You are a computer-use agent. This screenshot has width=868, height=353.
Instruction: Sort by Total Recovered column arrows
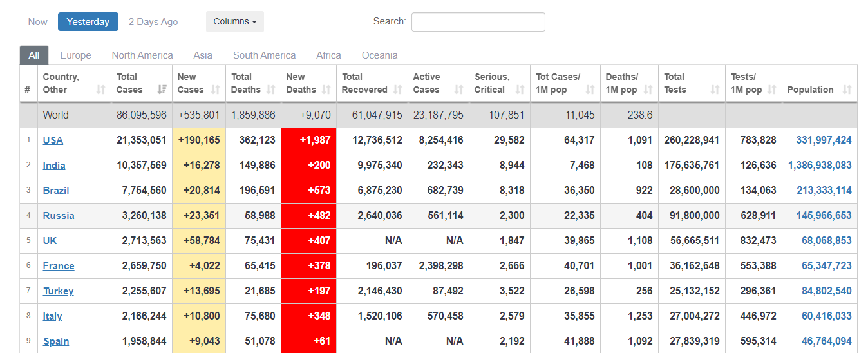click(x=397, y=90)
